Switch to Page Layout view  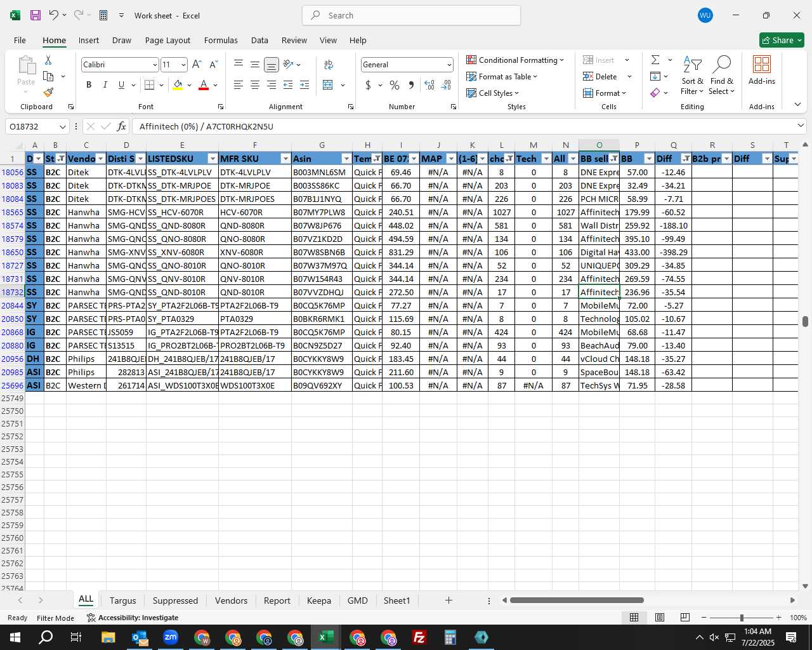[x=660, y=618]
